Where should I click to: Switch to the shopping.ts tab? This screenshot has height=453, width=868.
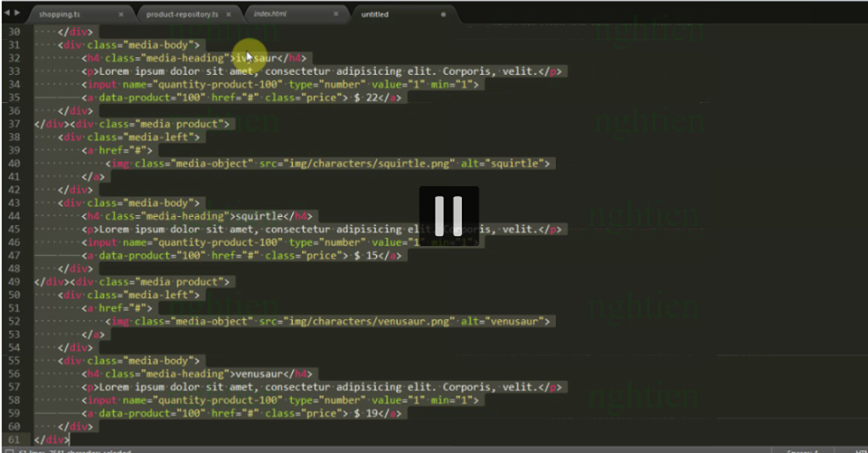coord(61,14)
